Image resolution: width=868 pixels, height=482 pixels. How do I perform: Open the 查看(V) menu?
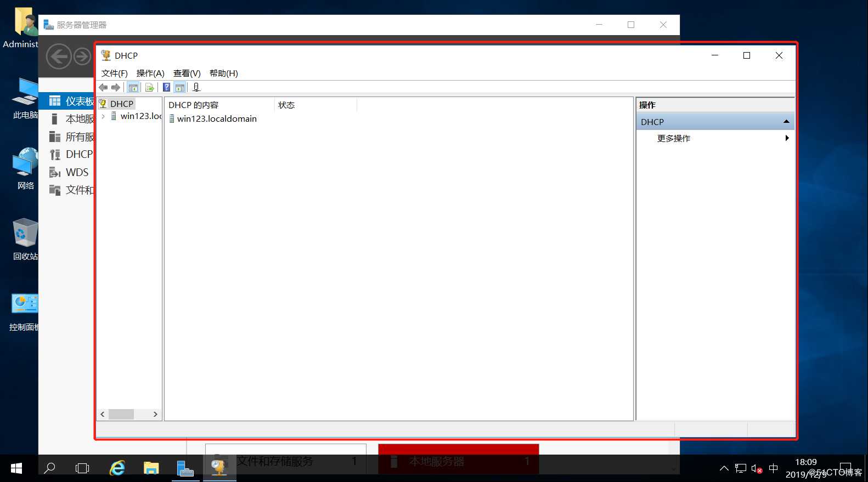pyautogui.click(x=187, y=73)
